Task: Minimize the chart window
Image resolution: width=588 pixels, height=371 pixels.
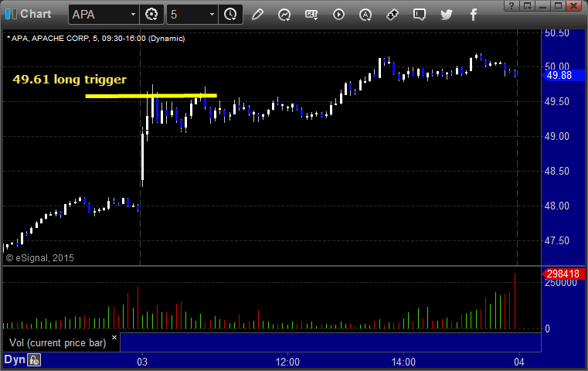Action: coord(542,5)
